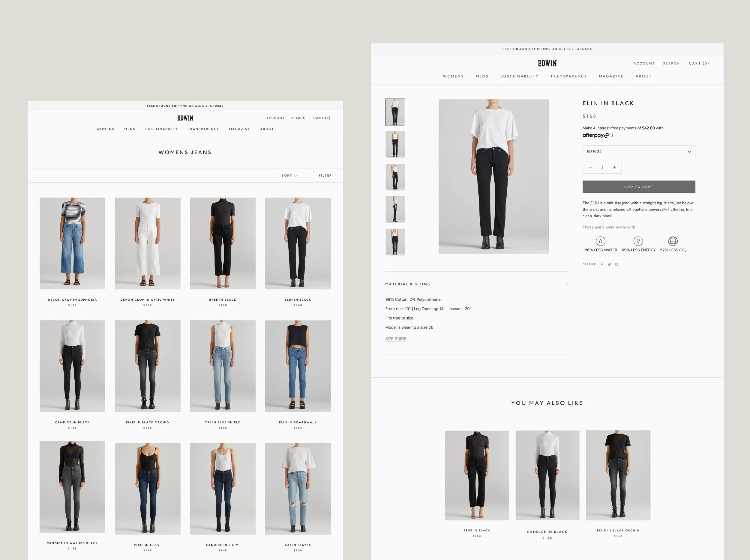Screen dimensions: 750x560
Task: Open Account link on the product page
Action: [644, 63]
